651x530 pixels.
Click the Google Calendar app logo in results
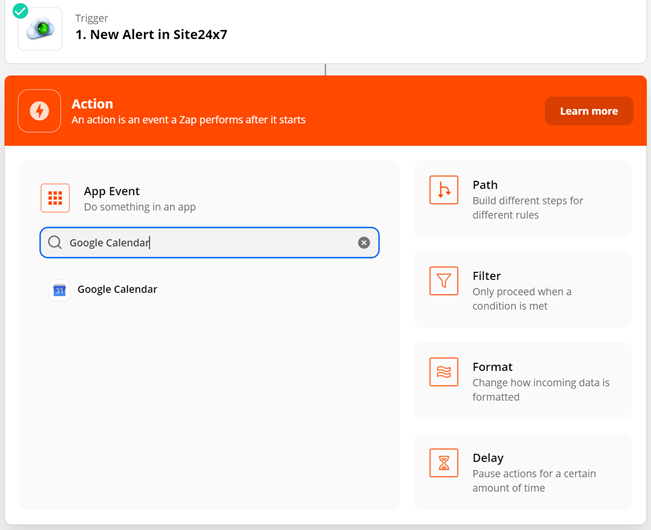(59, 290)
